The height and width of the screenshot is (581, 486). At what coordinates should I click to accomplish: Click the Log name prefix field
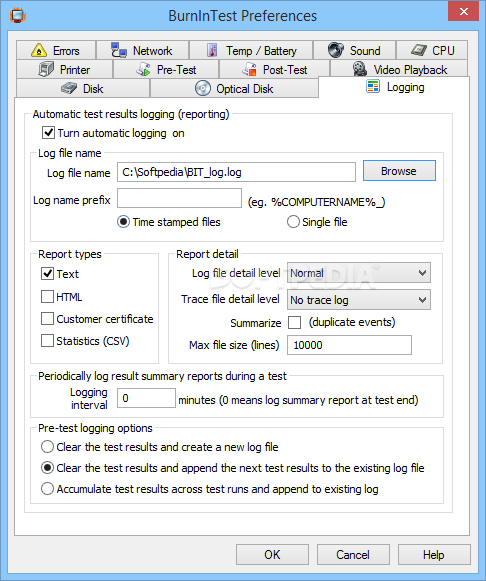point(179,198)
